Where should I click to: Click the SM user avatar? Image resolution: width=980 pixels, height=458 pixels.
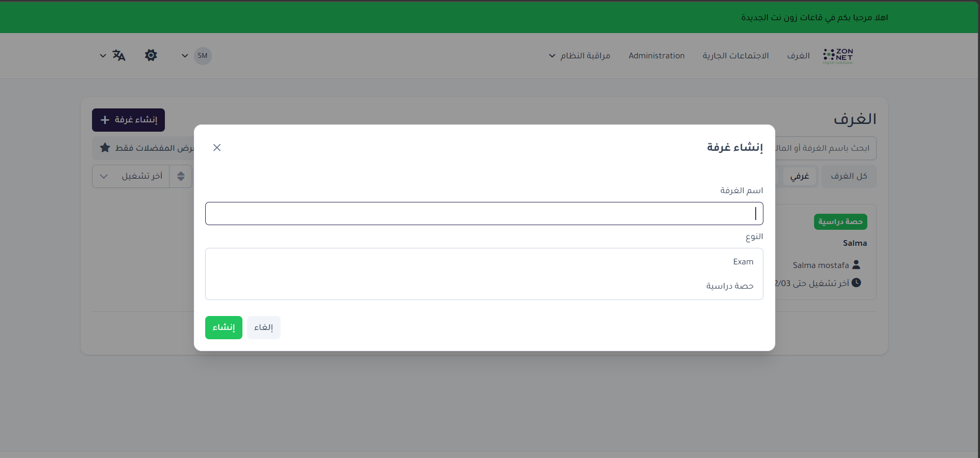(203, 56)
